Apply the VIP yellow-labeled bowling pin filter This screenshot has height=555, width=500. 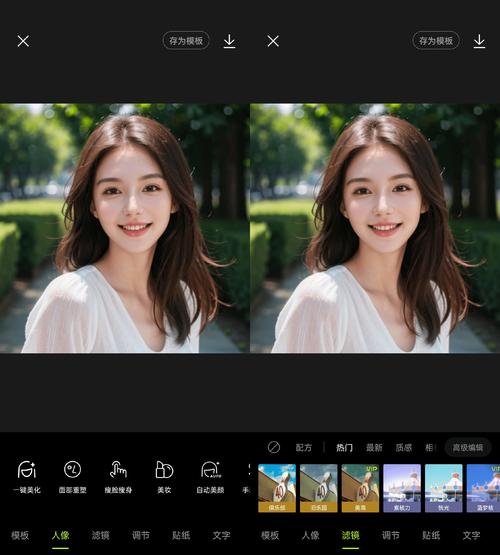click(360, 488)
